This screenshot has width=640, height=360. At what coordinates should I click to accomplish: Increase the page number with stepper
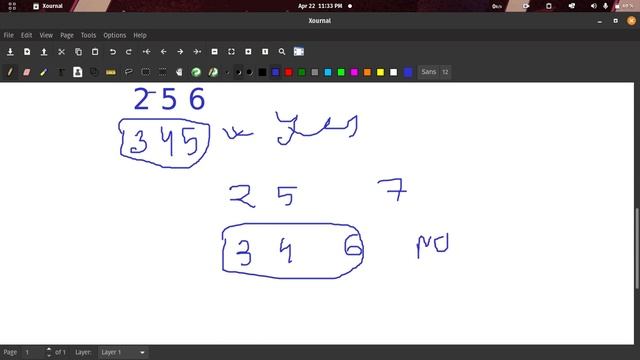click(49, 349)
